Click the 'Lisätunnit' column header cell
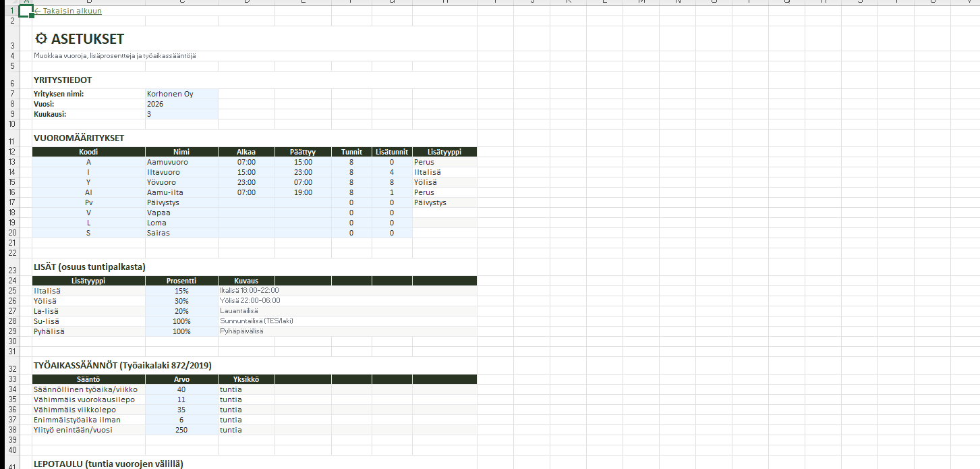The width and height of the screenshot is (980, 469). tap(391, 152)
